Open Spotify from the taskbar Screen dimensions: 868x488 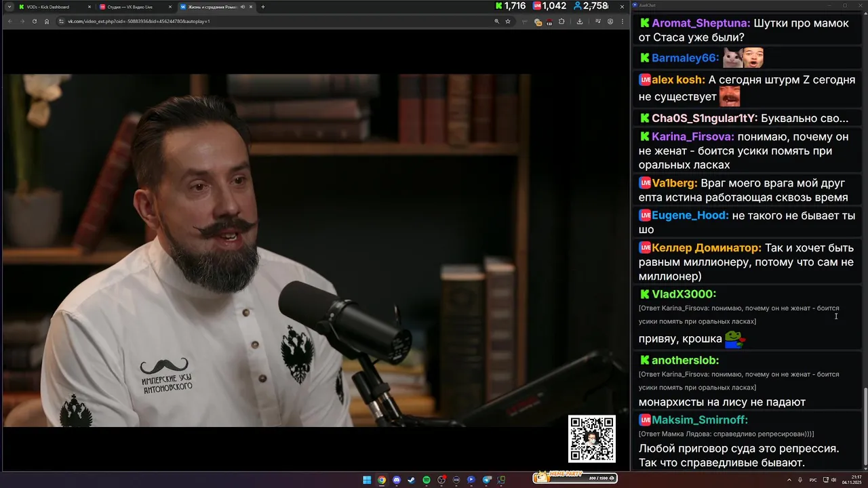[x=427, y=480]
